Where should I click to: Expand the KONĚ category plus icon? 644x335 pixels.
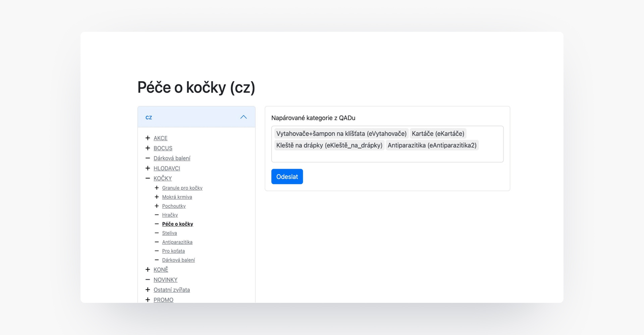(148, 270)
